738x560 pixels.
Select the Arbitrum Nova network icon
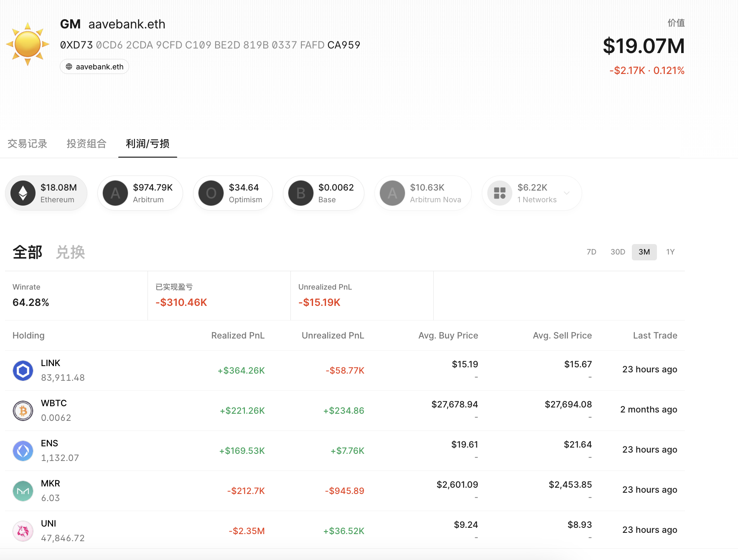392,193
